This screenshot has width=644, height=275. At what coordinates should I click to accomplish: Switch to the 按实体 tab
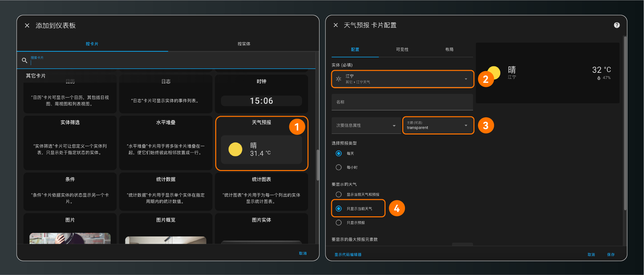tap(244, 44)
